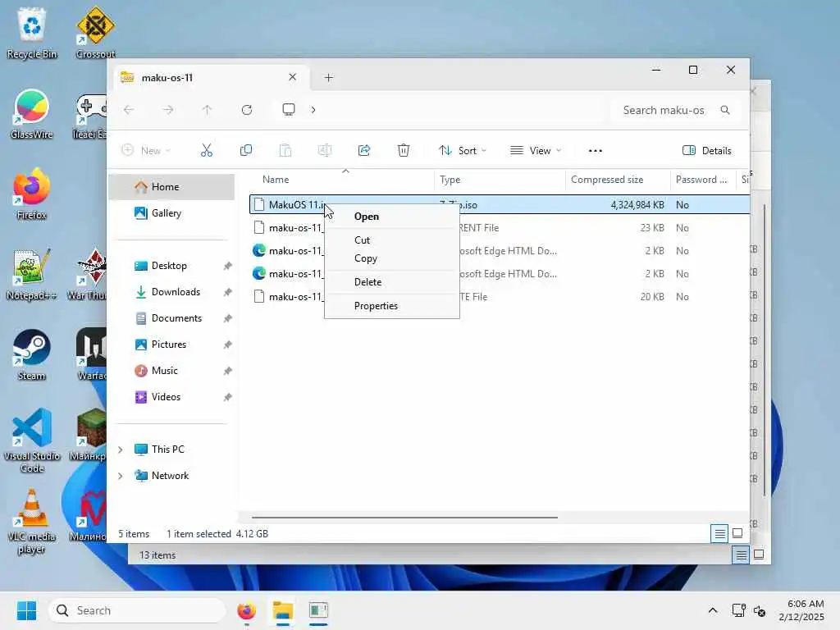
Task: Expand the This PC tree node
Action: [121, 450]
